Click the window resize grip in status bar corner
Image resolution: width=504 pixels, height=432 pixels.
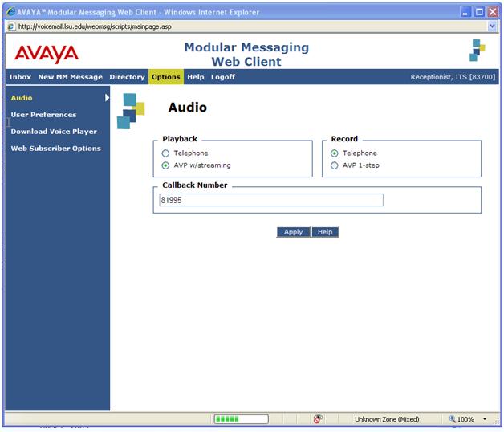click(x=494, y=421)
